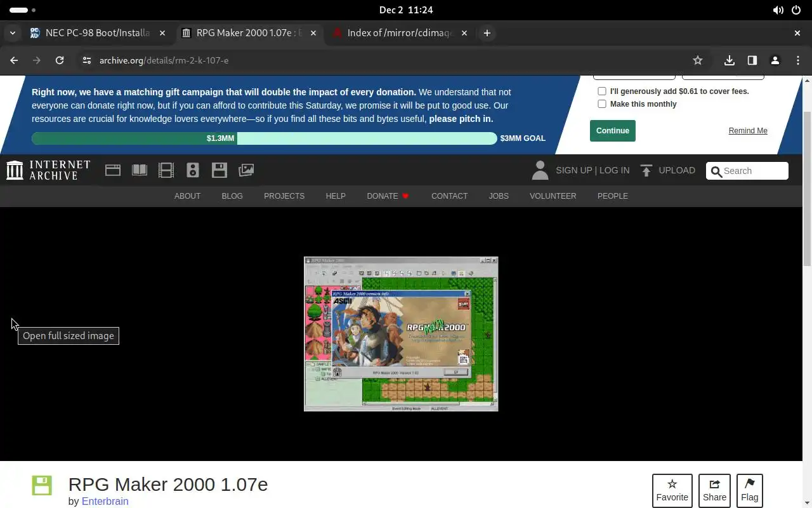
Task: Open the browser profile icon
Action: [x=775, y=60]
